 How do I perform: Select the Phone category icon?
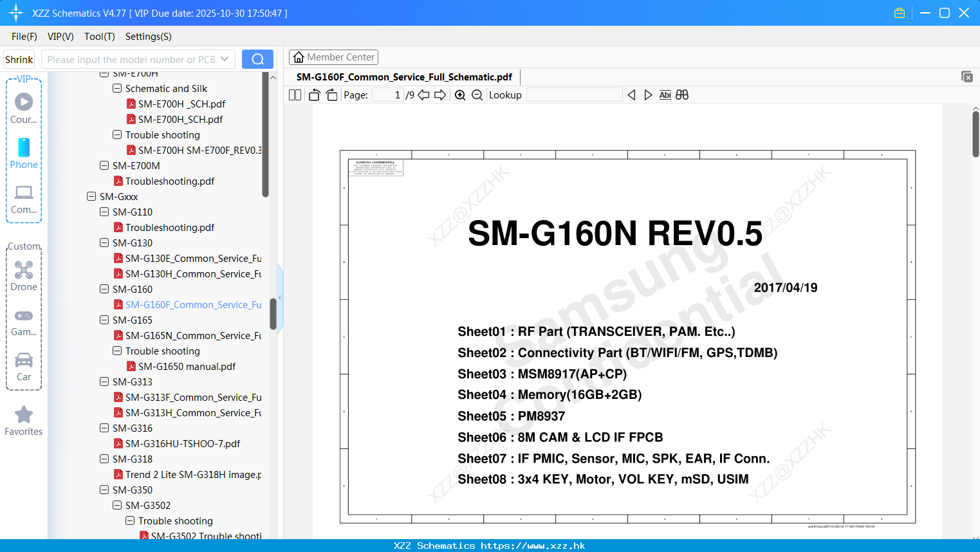coord(24,153)
